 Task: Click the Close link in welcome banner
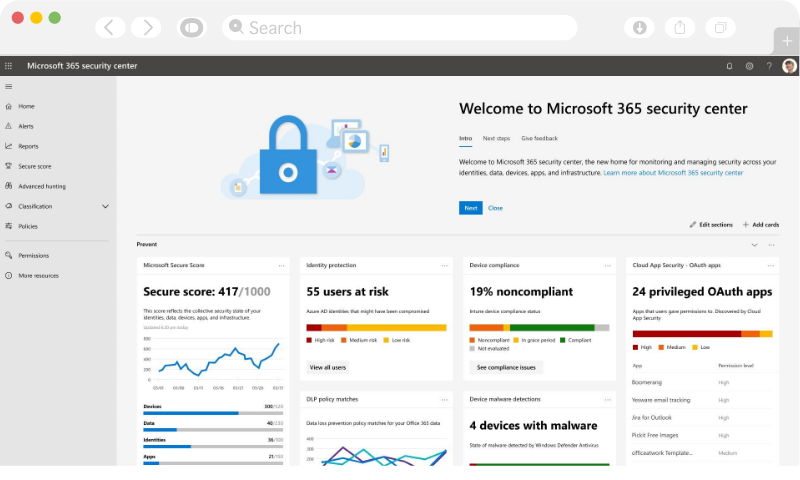[495, 208]
